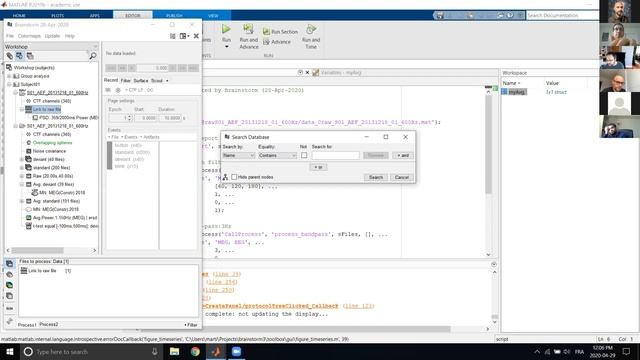Expand the Avg: standard (191 files) node
640x360 pixels.
(22, 201)
